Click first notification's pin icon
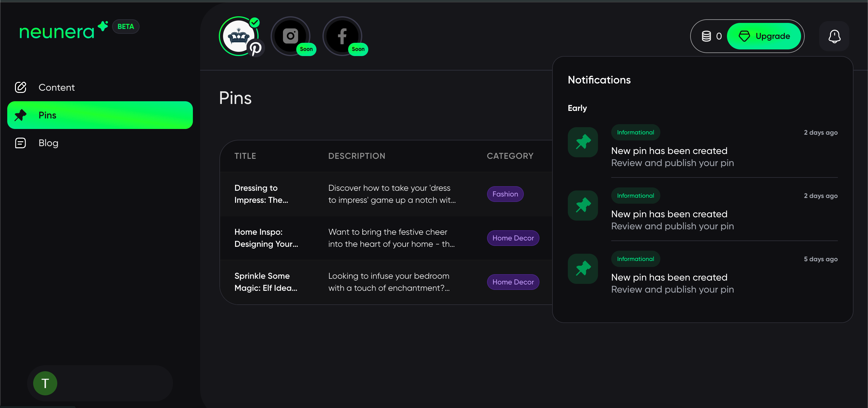The width and height of the screenshot is (868, 408). [x=583, y=142]
